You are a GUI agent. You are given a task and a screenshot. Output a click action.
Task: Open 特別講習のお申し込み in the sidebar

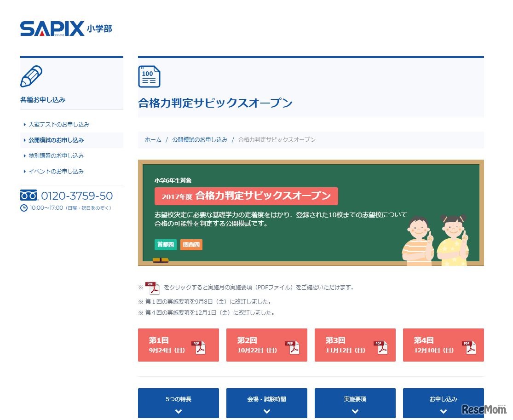tap(56, 155)
